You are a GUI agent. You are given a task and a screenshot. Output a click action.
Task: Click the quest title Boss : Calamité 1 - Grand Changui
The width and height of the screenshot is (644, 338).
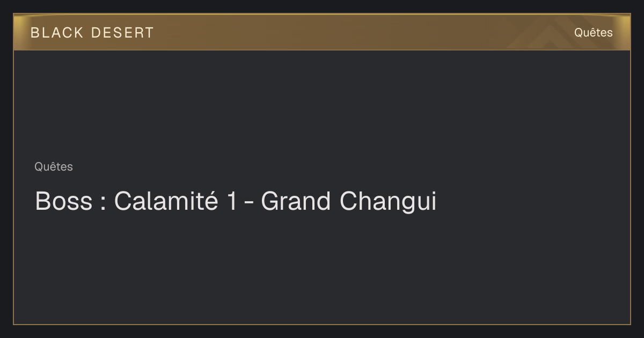[236, 201]
